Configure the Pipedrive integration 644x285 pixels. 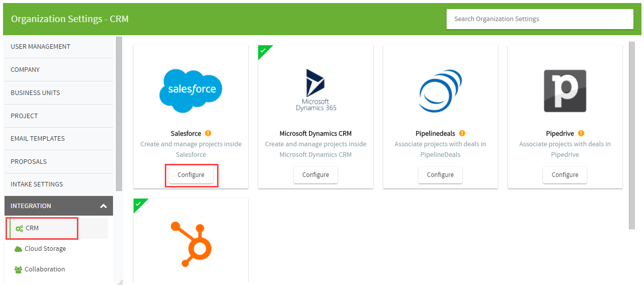[565, 175]
